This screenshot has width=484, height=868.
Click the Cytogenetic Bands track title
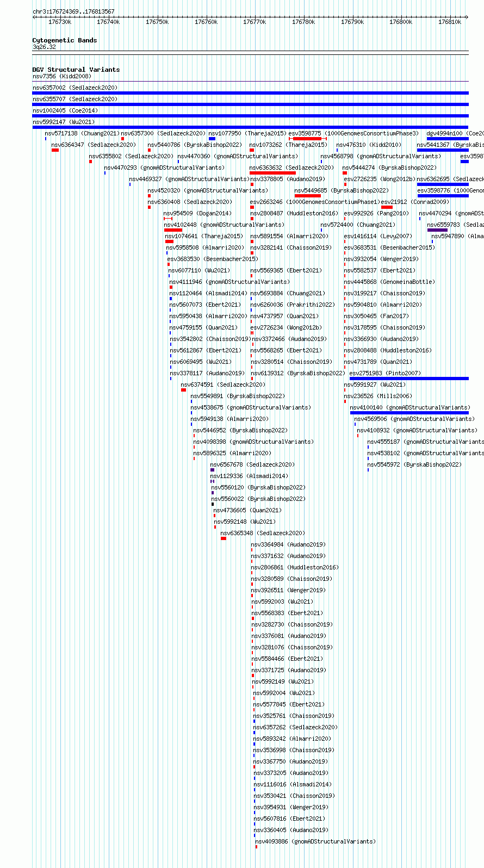[65, 41]
